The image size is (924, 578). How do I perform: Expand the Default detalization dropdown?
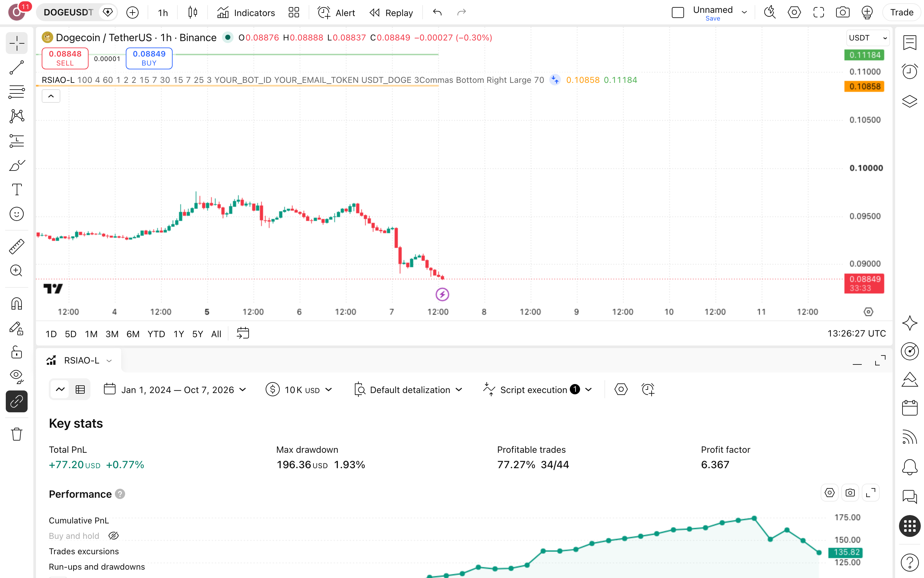click(x=408, y=390)
